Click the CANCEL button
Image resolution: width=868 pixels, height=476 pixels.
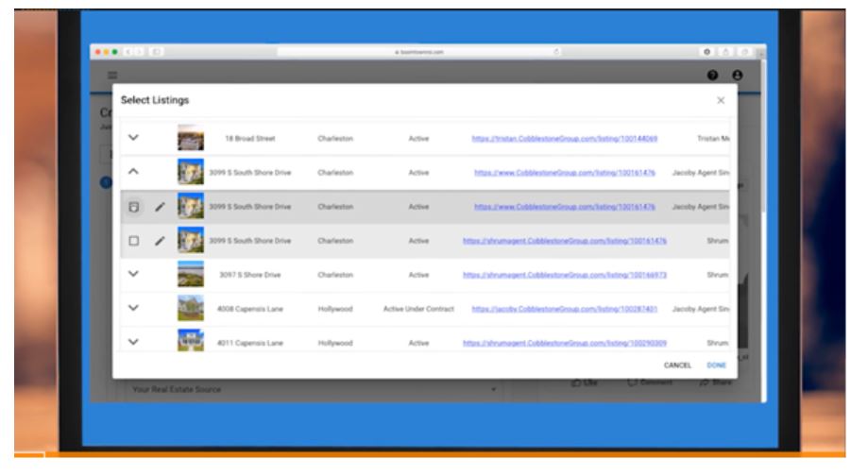tap(677, 365)
